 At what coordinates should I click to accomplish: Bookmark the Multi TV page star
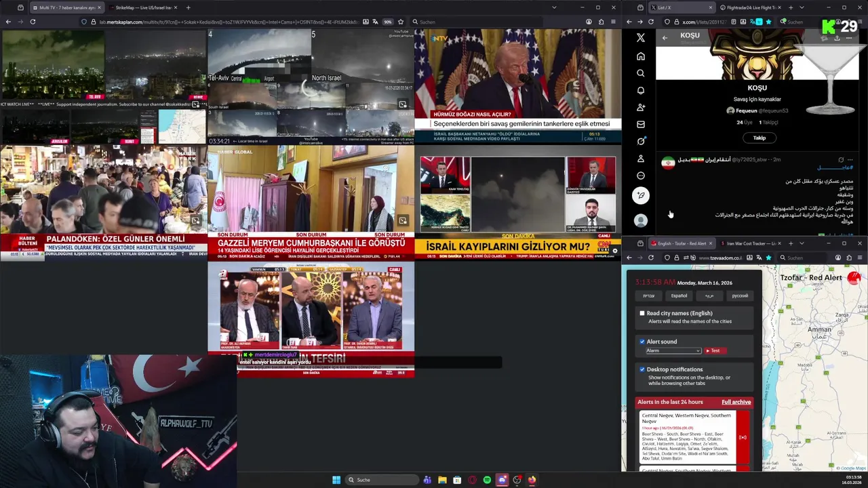click(x=401, y=22)
